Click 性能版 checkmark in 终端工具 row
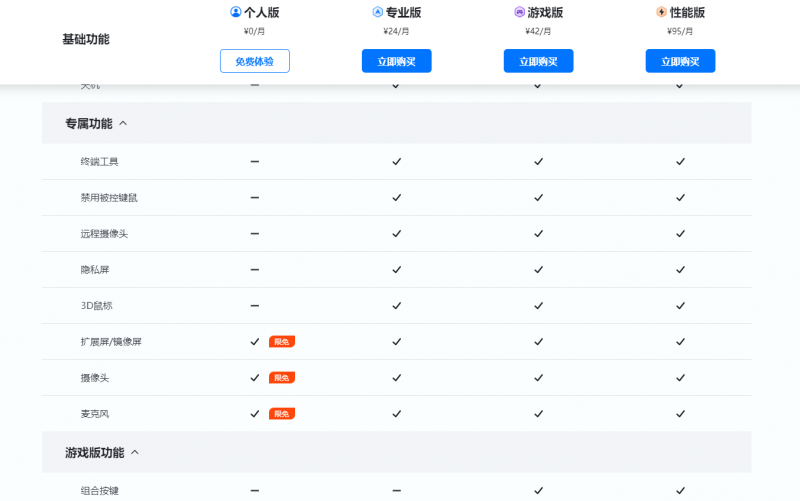Image resolution: width=800 pixels, height=501 pixels. (680, 162)
